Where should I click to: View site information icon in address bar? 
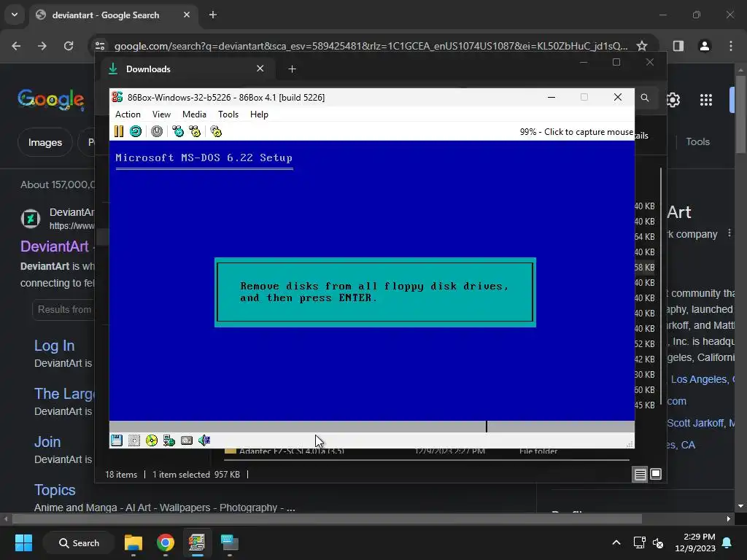click(99, 46)
